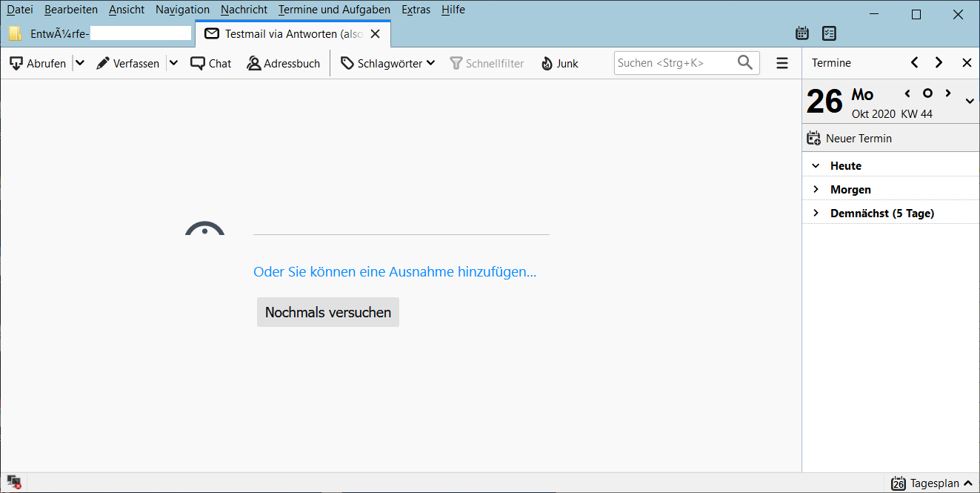The image size is (980, 493).
Task: Click the Nochmals versuchen button
Action: click(x=328, y=312)
